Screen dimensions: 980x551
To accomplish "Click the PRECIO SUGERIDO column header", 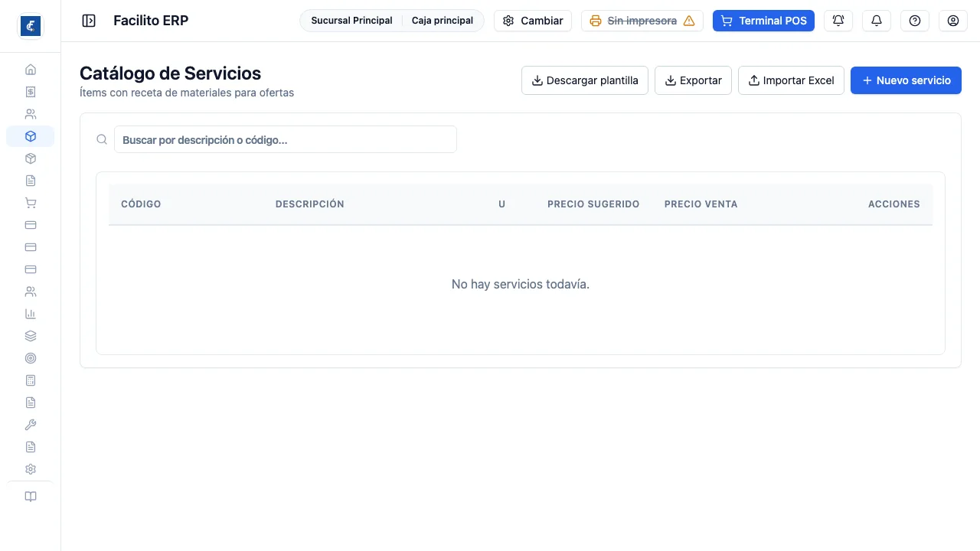I will pos(593,204).
